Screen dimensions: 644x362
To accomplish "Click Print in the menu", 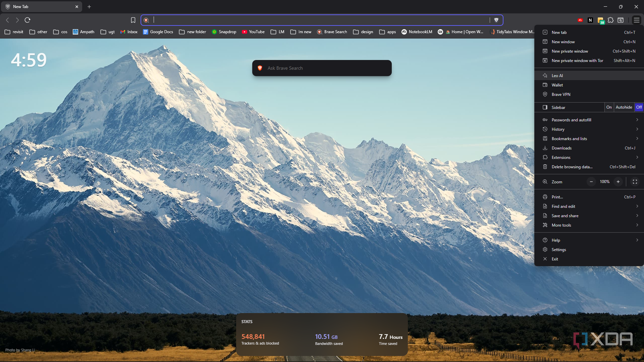I will point(589,197).
